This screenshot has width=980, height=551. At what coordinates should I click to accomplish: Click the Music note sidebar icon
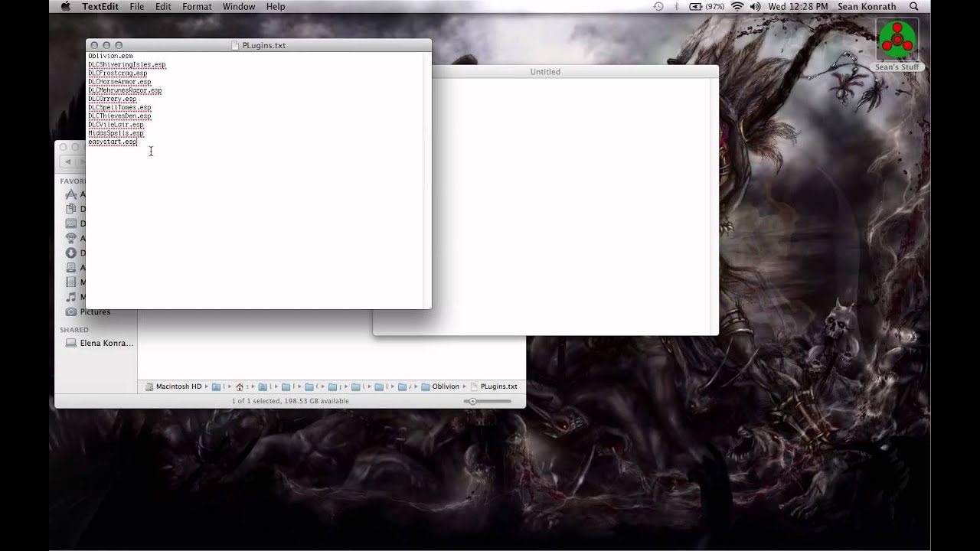[x=71, y=297]
